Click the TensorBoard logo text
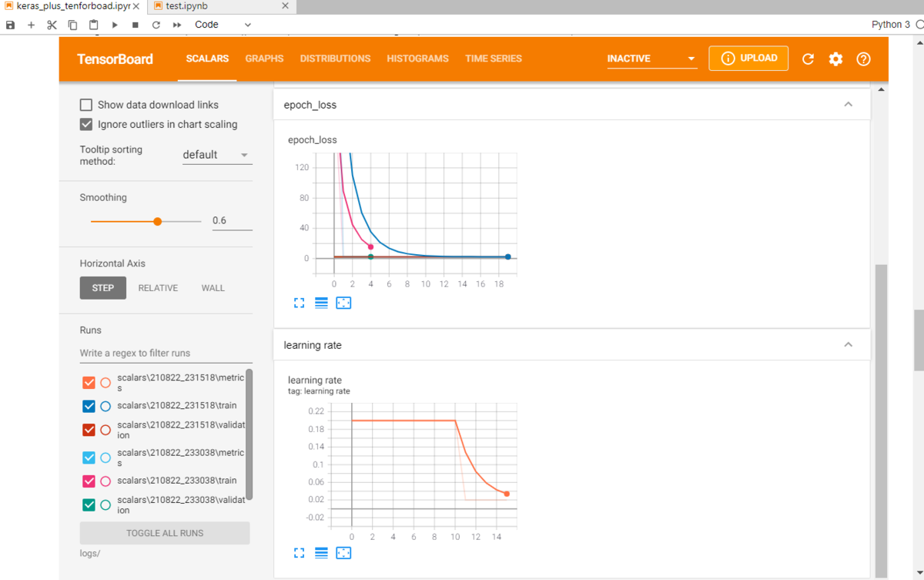The height and width of the screenshot is (580, 924). 115,59
